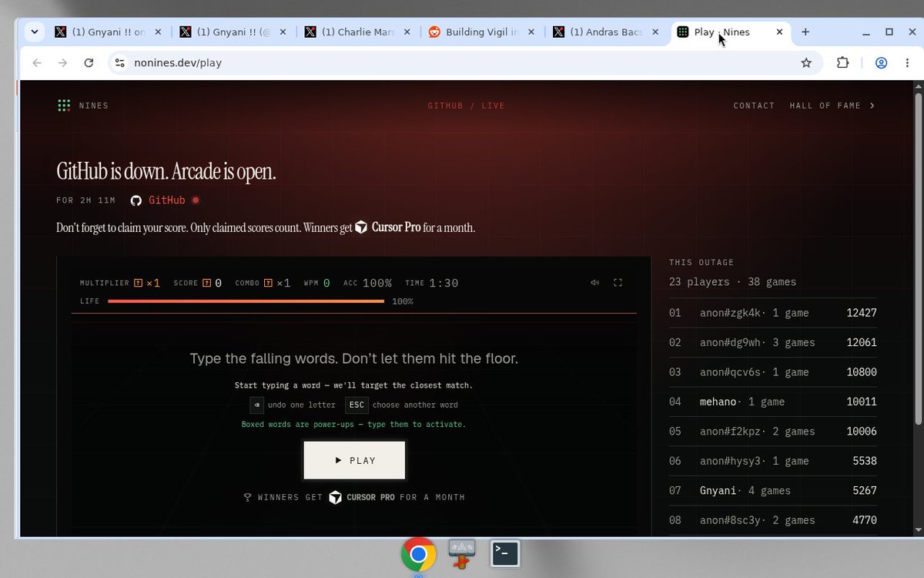
Task: Switch to the first Gnyani !! on X tab
Action: click(x=108, y=32)
